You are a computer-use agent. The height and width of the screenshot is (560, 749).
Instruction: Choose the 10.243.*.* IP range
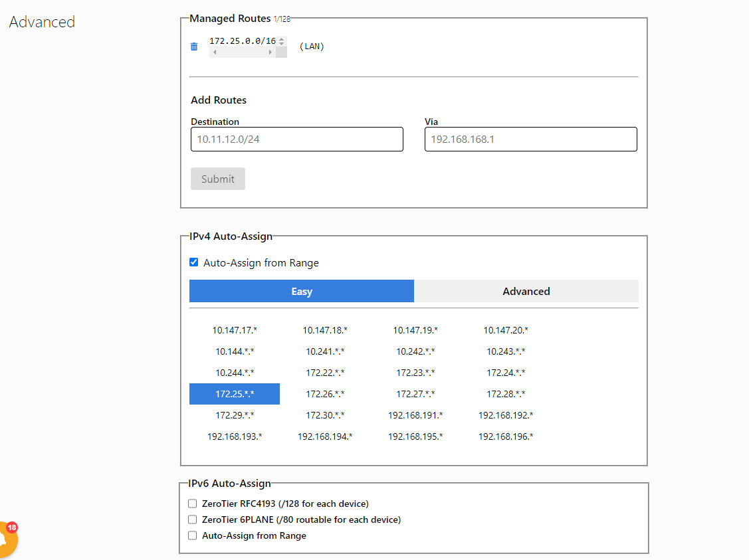tap(506, 351)
